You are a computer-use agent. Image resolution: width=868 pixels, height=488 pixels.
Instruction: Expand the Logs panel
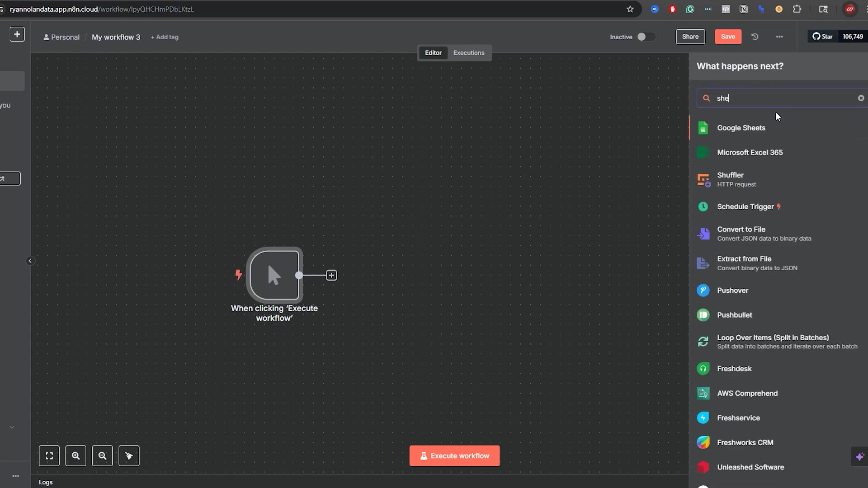(46, 482)
